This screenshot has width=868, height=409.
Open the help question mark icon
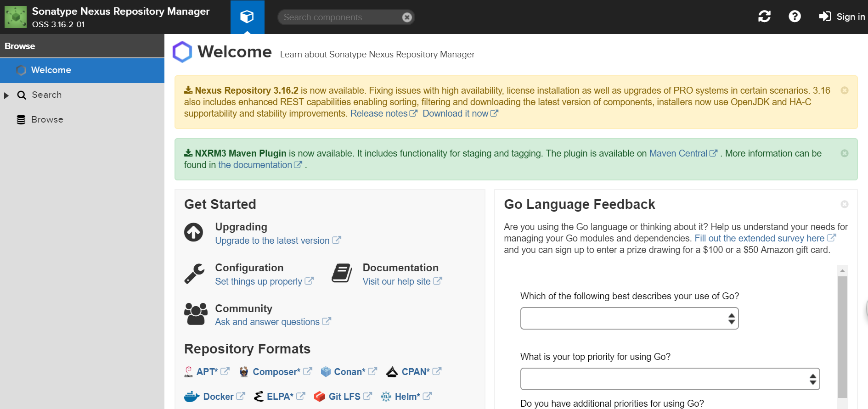click(795, 17)
